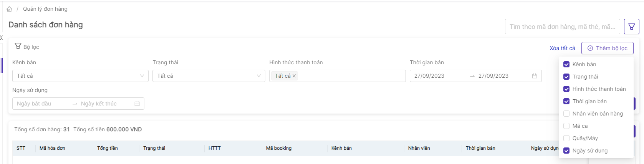Viewport: 644px width, 164px height.
Task: Collapse the sidebar with the double chevron
Action: tap(2, 37)
